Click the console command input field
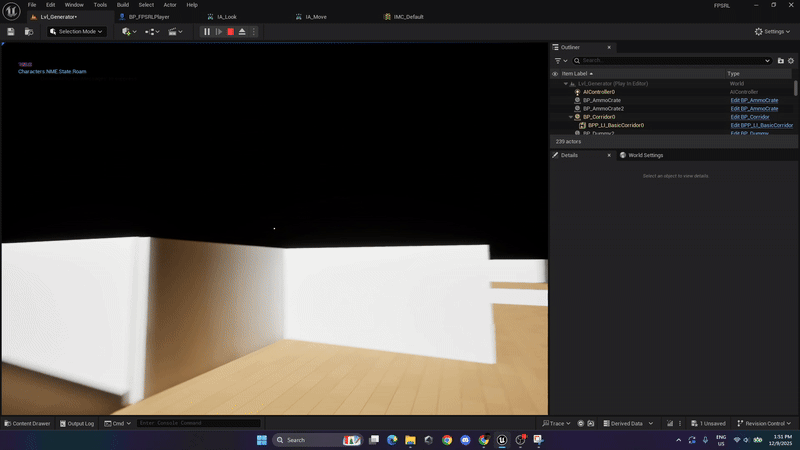 tap(198, 424)
